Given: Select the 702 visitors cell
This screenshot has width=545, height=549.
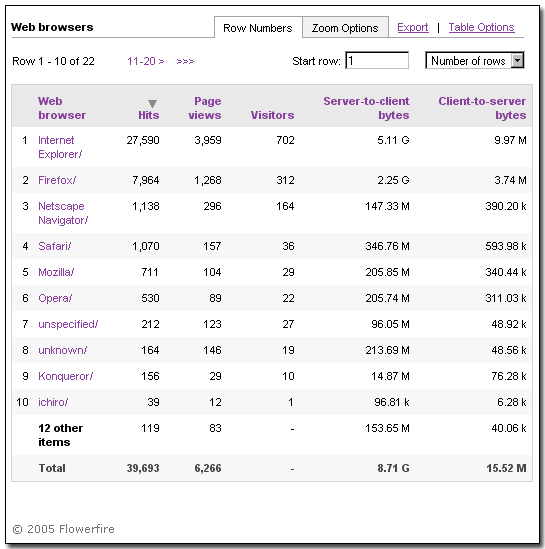Looking at the screenshot, I should (285, 140).
